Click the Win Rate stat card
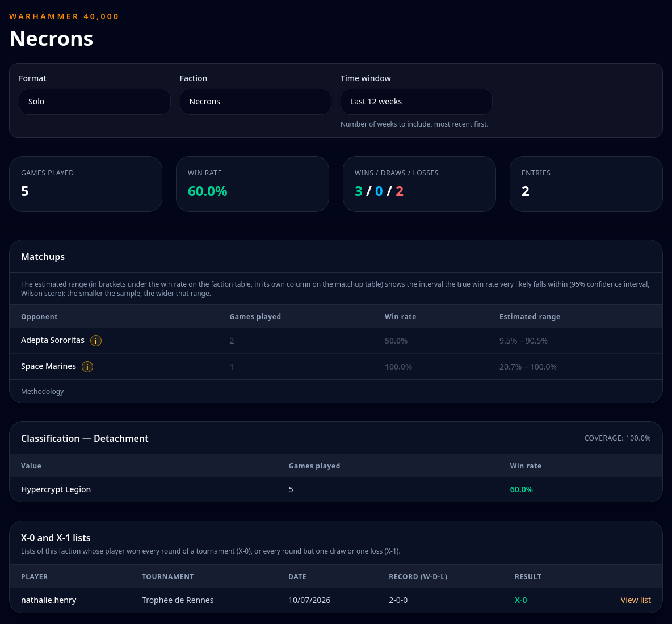The image size is (672, 624). (253, 184)
